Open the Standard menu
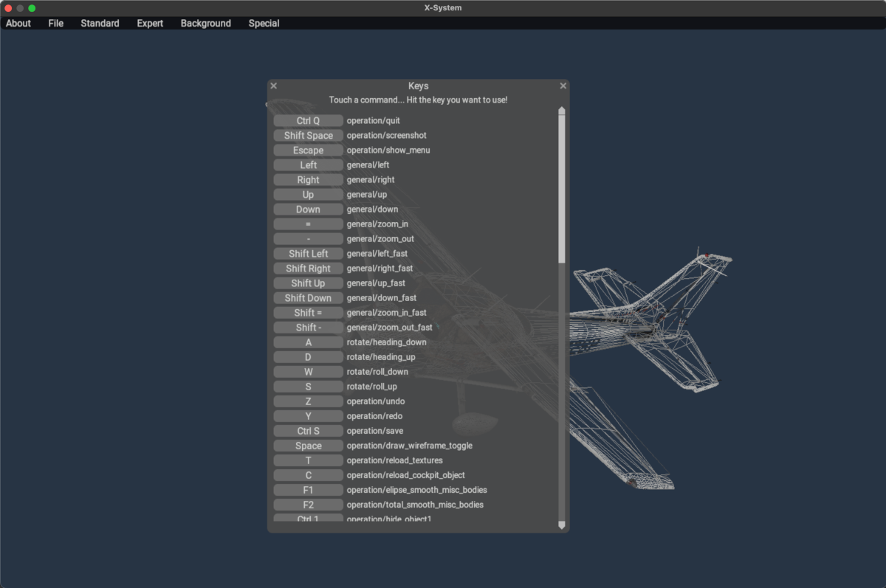This screenshot has height=588, width=886. click(100, 24)
